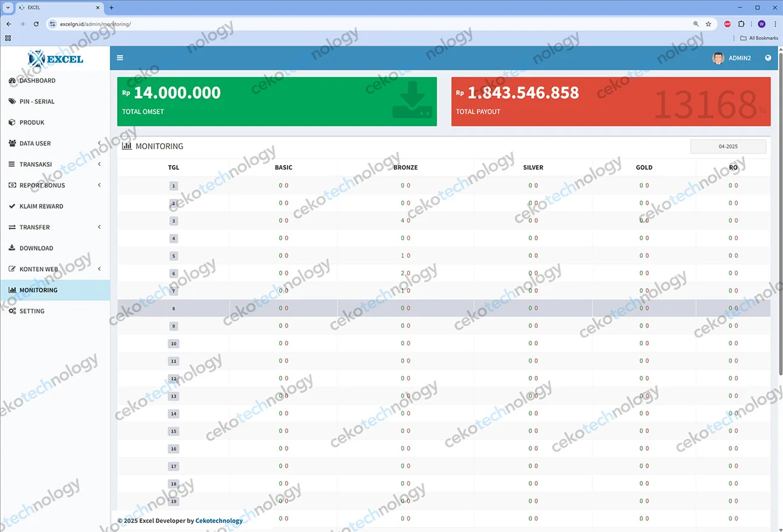Expand the Report Bonus submenu
Screen dimensions: 783x532
pyautogui.click(x=42, y=186)
